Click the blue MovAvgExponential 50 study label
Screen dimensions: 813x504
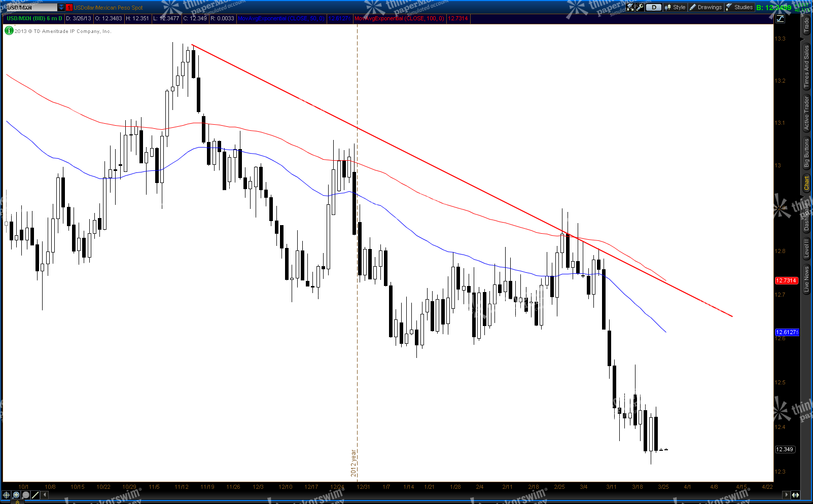(281, 18)
